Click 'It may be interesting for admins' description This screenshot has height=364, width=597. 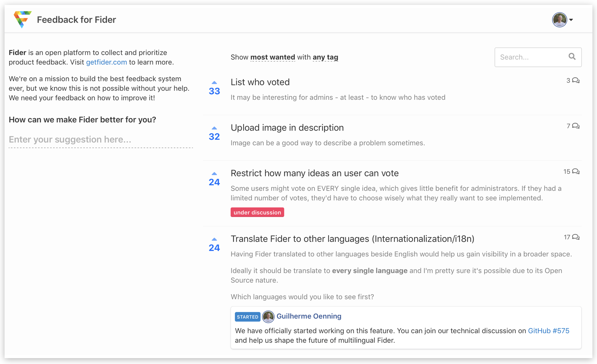click(x=338, y=98)
